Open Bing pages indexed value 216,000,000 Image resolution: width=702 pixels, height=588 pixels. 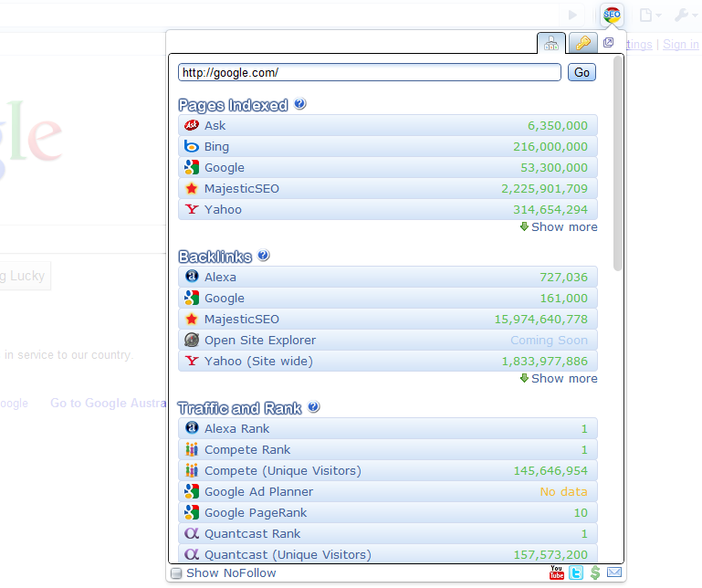click(x=550, y=146)
